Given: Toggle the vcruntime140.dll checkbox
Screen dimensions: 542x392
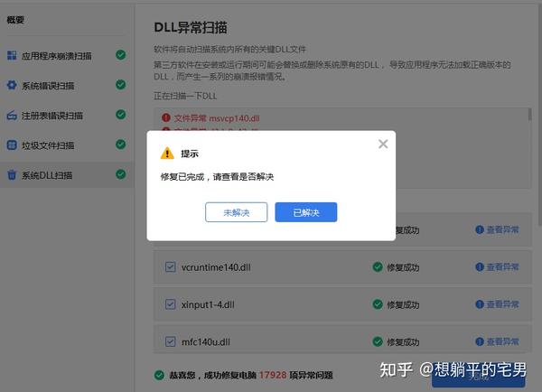Looking at the screenshot, I should click(x=171, y=266).
